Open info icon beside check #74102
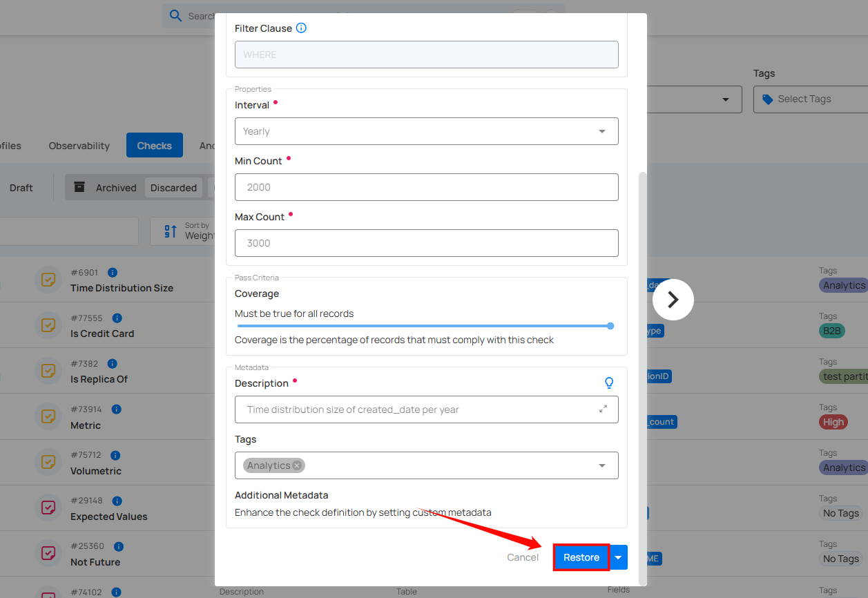This screenshot has width=868, height=598. tap(116, 592)
